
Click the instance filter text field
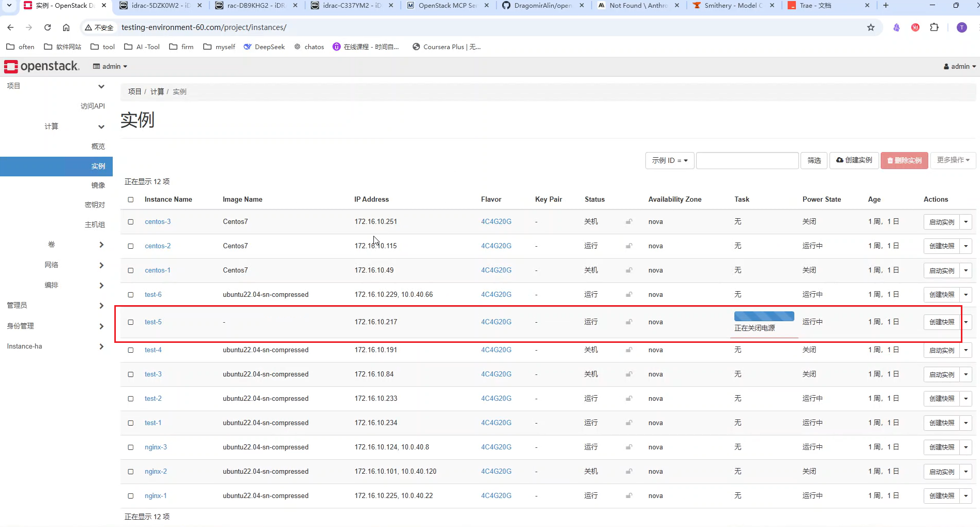(747, 160)
